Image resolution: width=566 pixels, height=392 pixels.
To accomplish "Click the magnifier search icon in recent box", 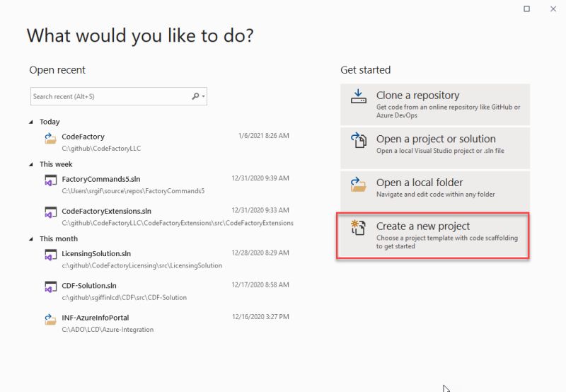I will click(195, 96).
